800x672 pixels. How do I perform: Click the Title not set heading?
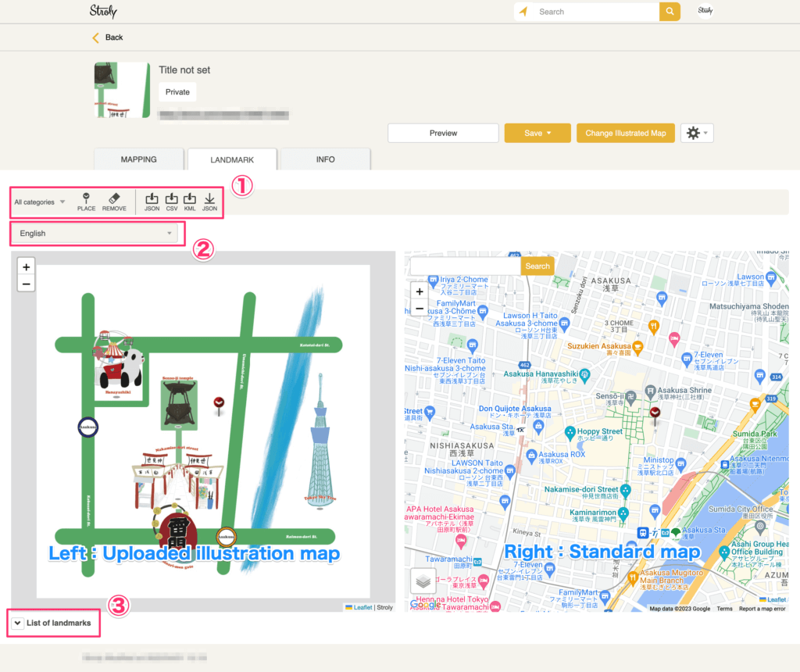pyautogui.click(x=184, y=70)
